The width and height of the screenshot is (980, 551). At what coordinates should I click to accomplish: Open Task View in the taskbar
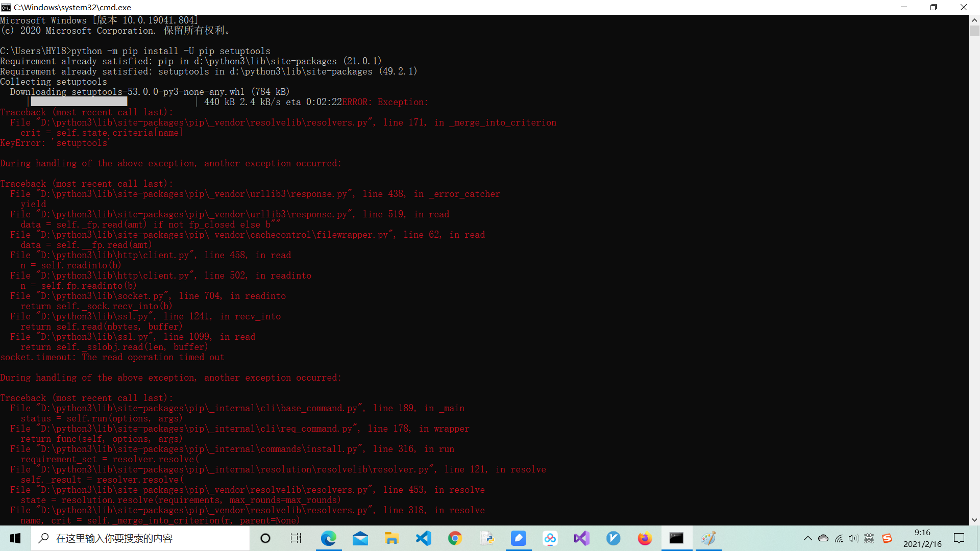296,538
